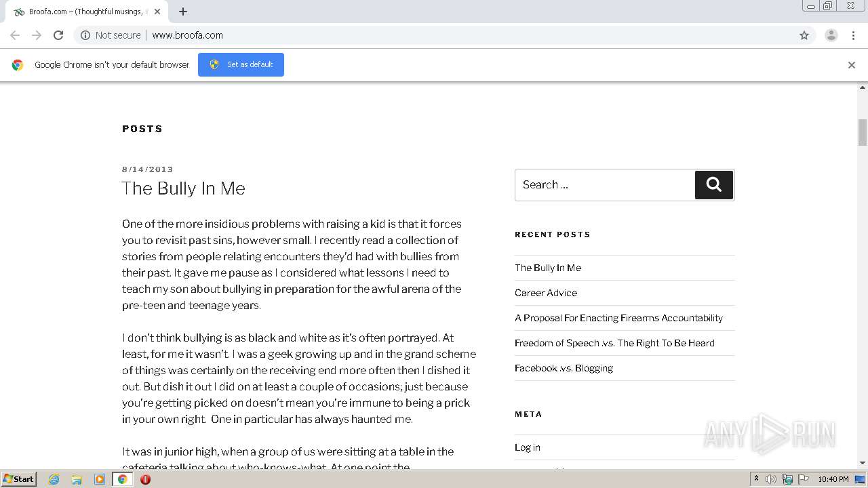This screenshot has width=868, height=488.
Task: Click the Set as default button
Action: click(x=241, y=64)
